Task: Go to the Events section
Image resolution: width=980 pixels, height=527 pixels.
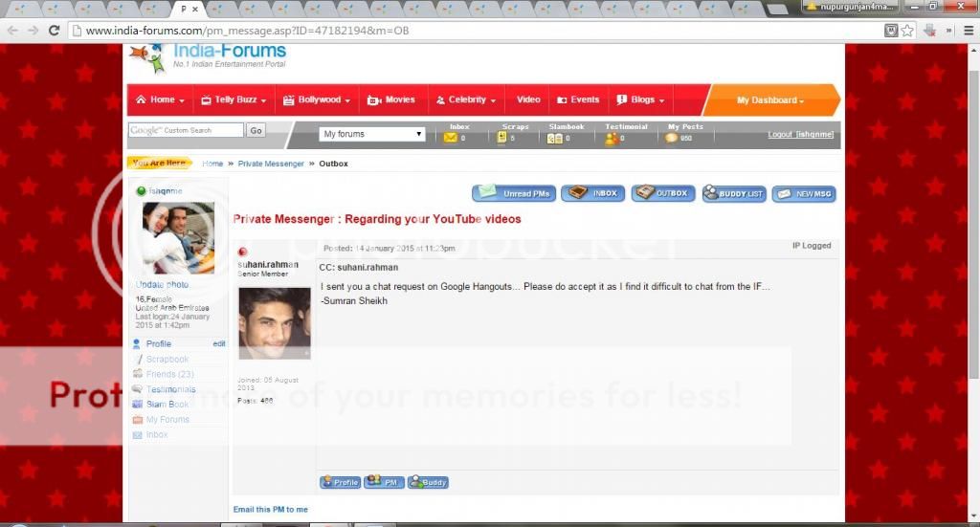Action: (x=578, y=99)
